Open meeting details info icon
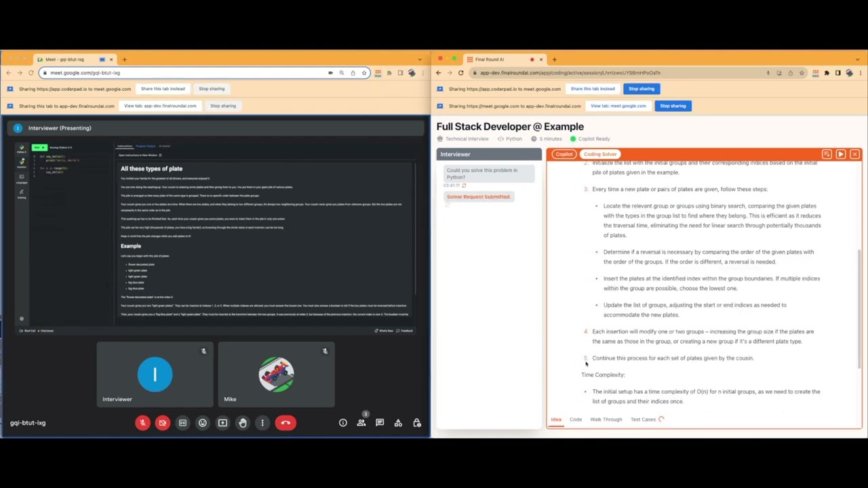868x488 pixels. click(343, 423)
